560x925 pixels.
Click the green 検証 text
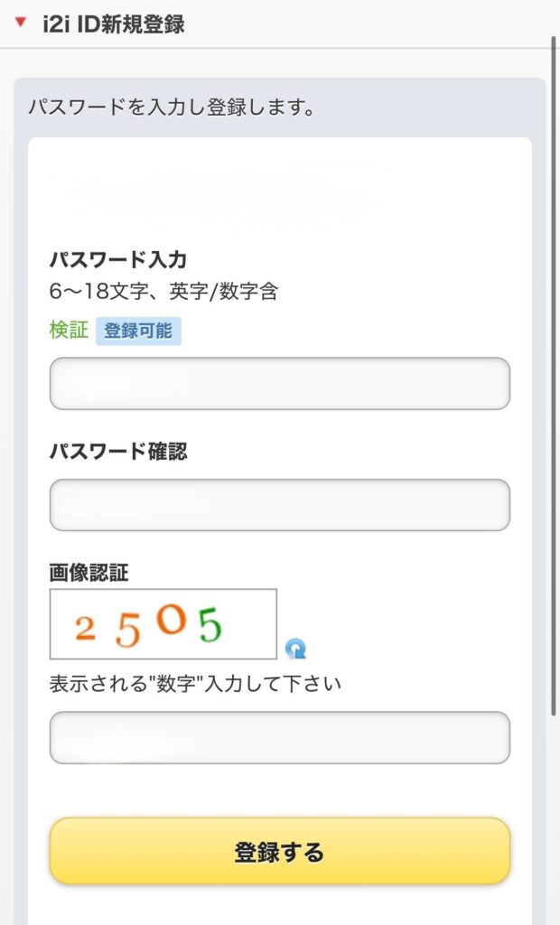68,331
